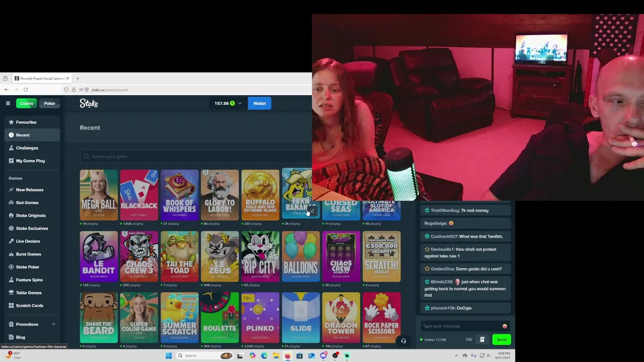This screenshot has width=644, height=362.
Task: Send the chat message
Action: coord(502,340)
